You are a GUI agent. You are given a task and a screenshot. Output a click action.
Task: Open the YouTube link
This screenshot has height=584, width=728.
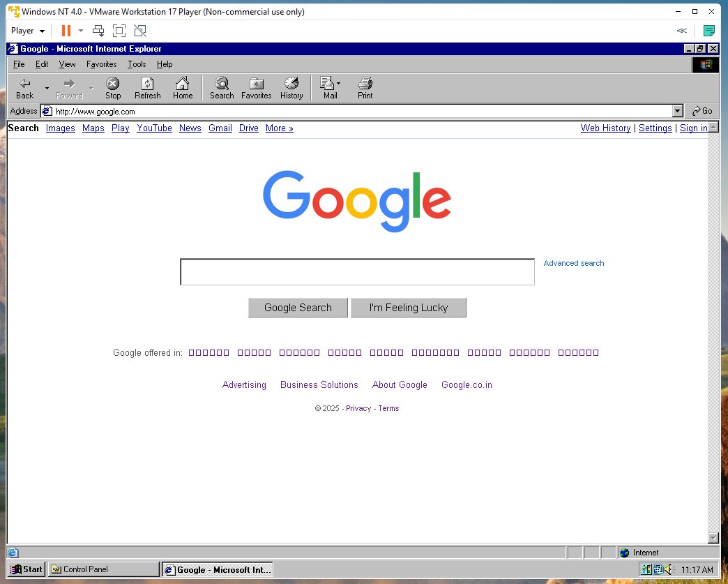154,128
